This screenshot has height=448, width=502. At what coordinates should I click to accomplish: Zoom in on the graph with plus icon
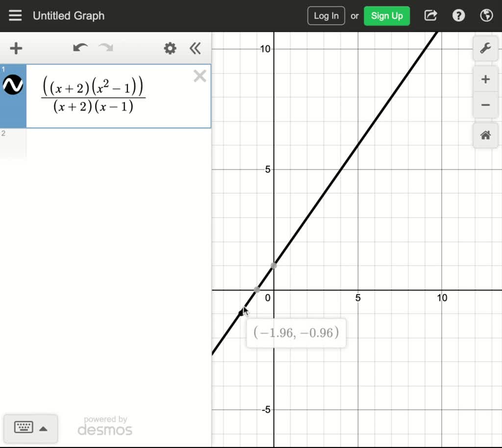tap(485, 79)
